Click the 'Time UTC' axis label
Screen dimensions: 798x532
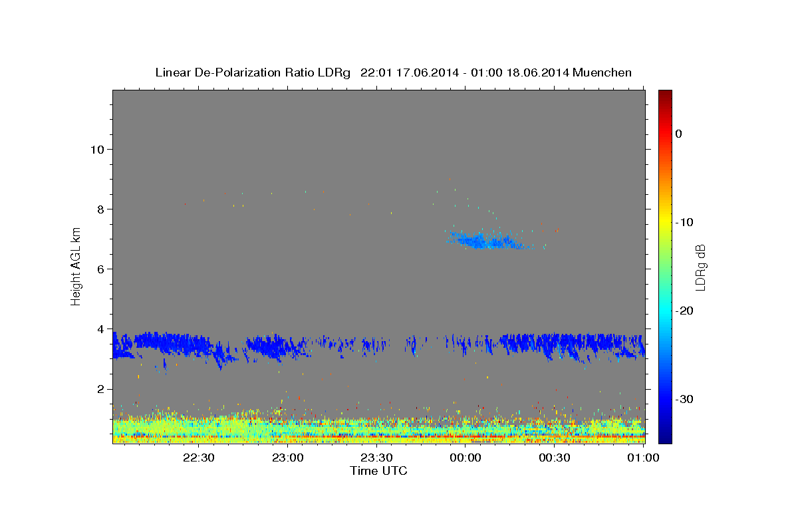[x=378, y=471]
